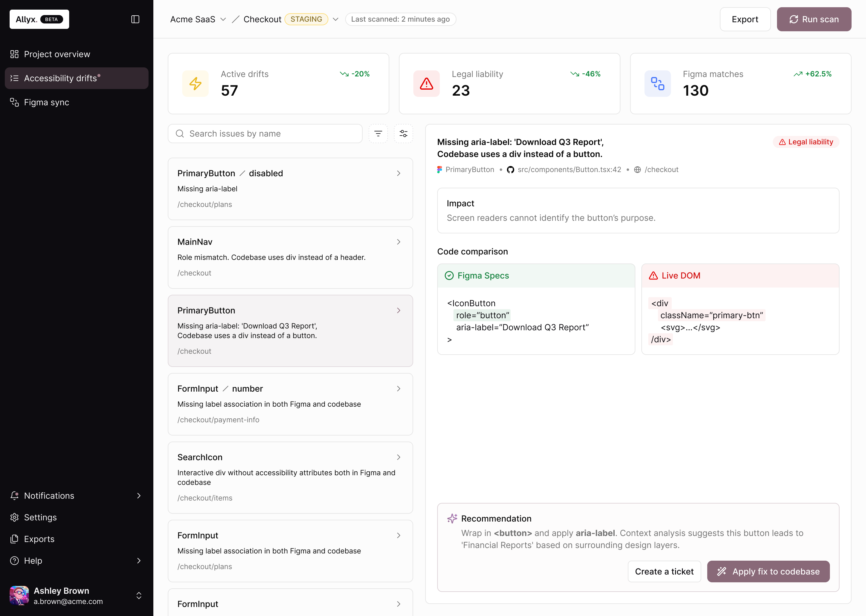Image resolution: width=866 pixels, height=616 pixels.
Task: Open selected PrimaryButton Download Q3 Report issue
Action: [x=290, y=331]
